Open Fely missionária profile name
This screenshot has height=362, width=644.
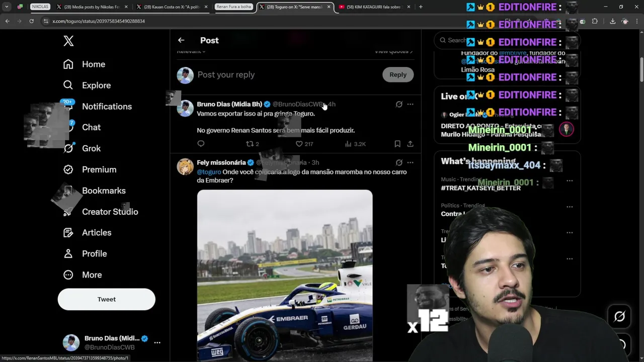point(221,162)
